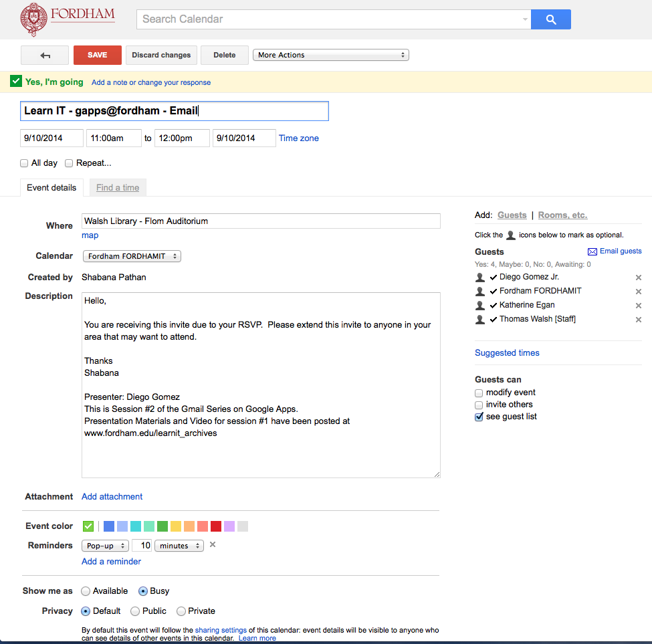The image size is (652, 644).
Task: Check the All day checkbox
Action: 24,163
